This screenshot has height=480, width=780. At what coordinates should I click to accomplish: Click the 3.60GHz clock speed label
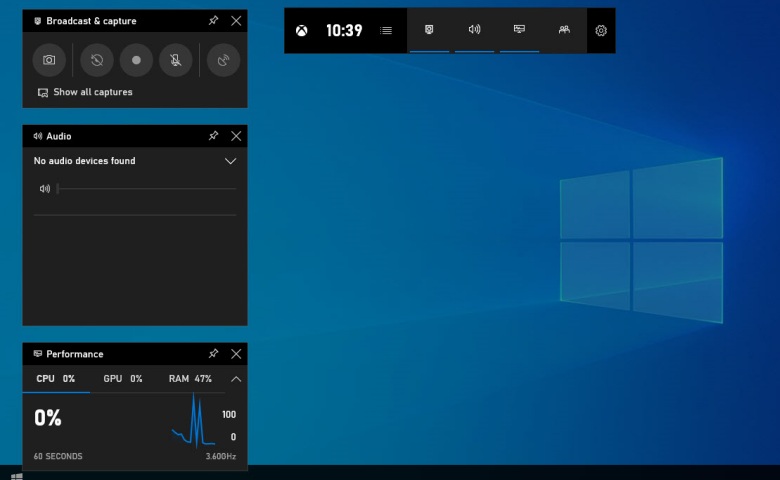click(220, 456)
